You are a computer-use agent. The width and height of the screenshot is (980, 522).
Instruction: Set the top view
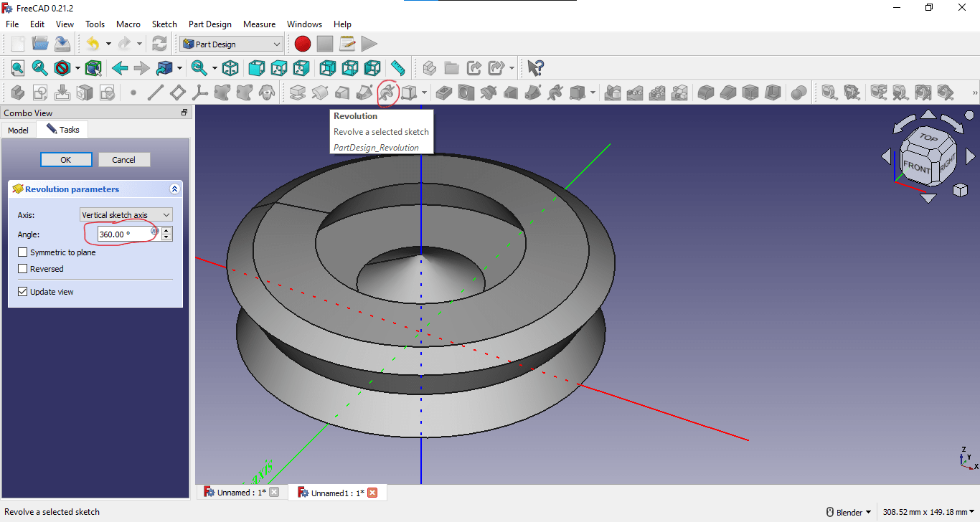(x=279, y=68)
